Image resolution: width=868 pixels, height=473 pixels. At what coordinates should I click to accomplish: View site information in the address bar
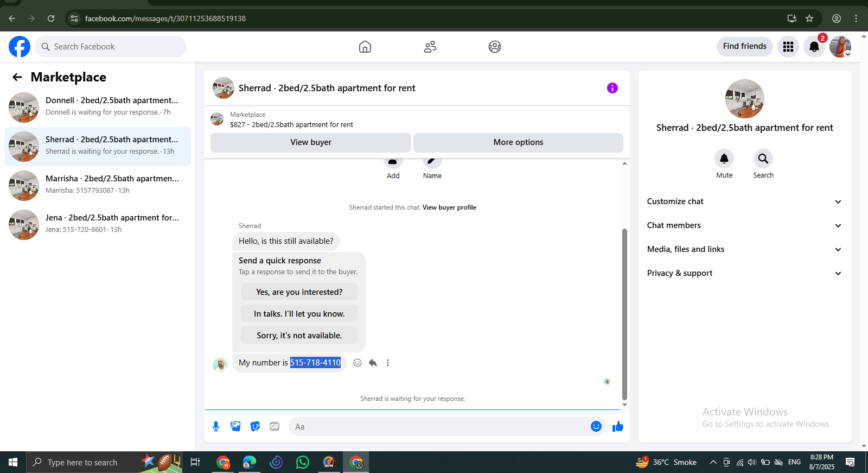point(74,18)
